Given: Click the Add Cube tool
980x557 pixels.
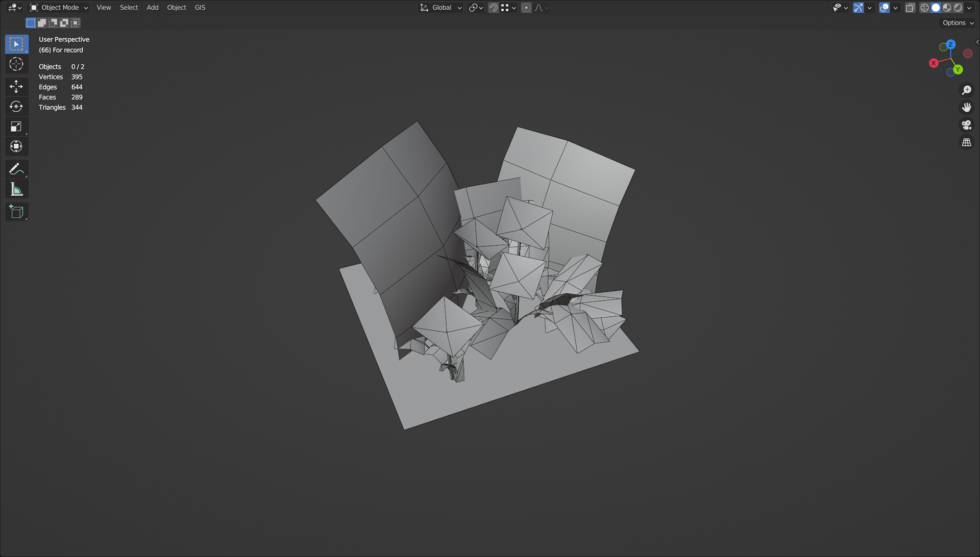Looking at the screenshot, I should click(x=16, y=212).
